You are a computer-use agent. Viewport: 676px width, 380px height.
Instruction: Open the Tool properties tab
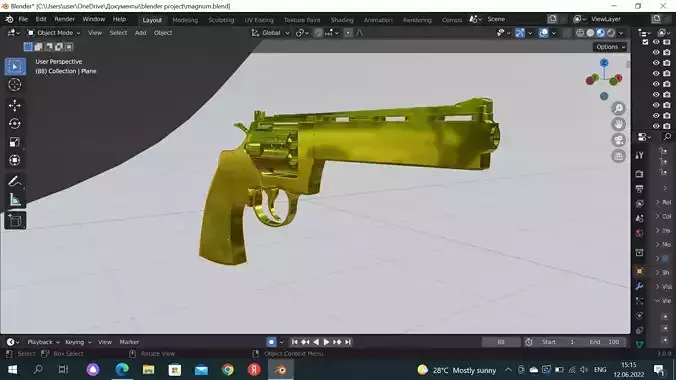tap(640, 156)
